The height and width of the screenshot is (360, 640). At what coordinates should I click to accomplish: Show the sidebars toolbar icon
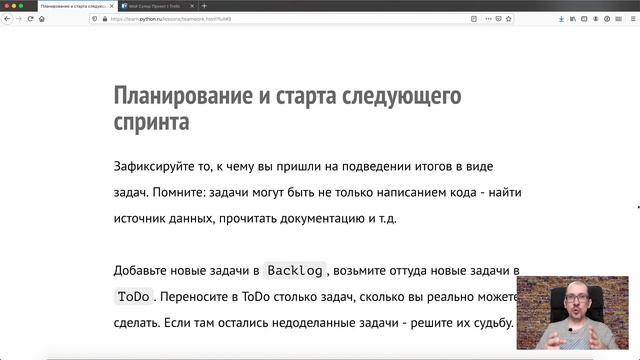point(584,19)
